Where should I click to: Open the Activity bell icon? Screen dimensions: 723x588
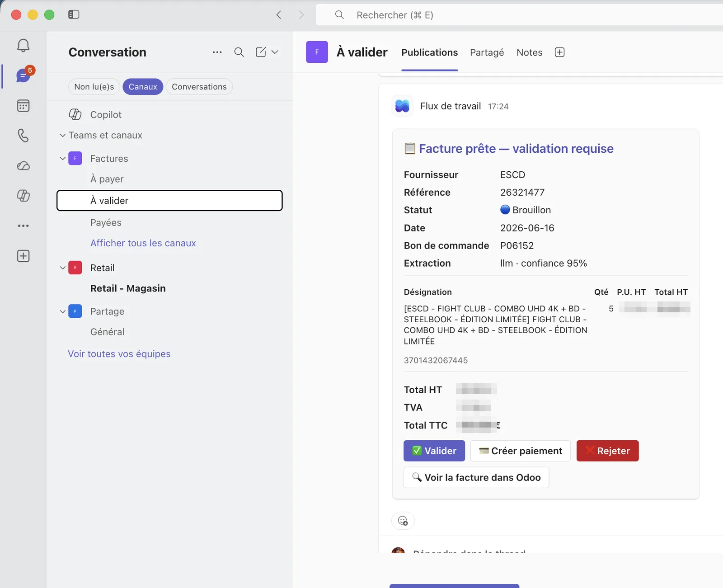click(x=23, y=45)
